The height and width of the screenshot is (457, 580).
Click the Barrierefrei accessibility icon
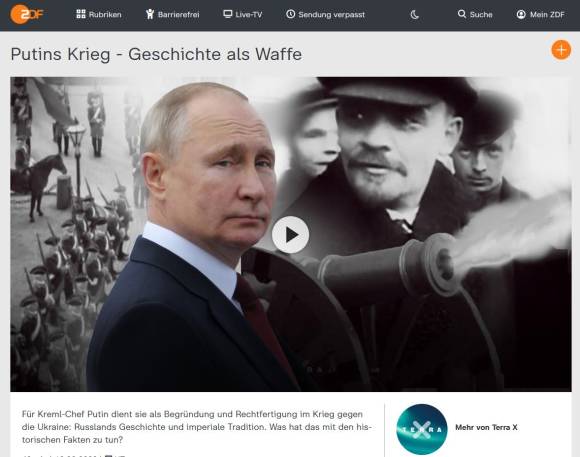[x=150, y=14]
